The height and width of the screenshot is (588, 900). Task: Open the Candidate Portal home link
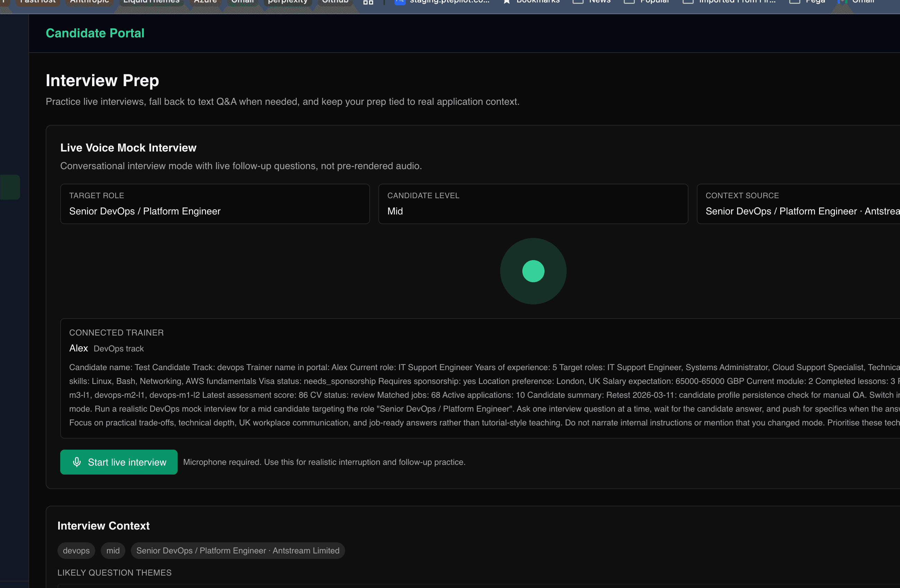tap(95, 33)
